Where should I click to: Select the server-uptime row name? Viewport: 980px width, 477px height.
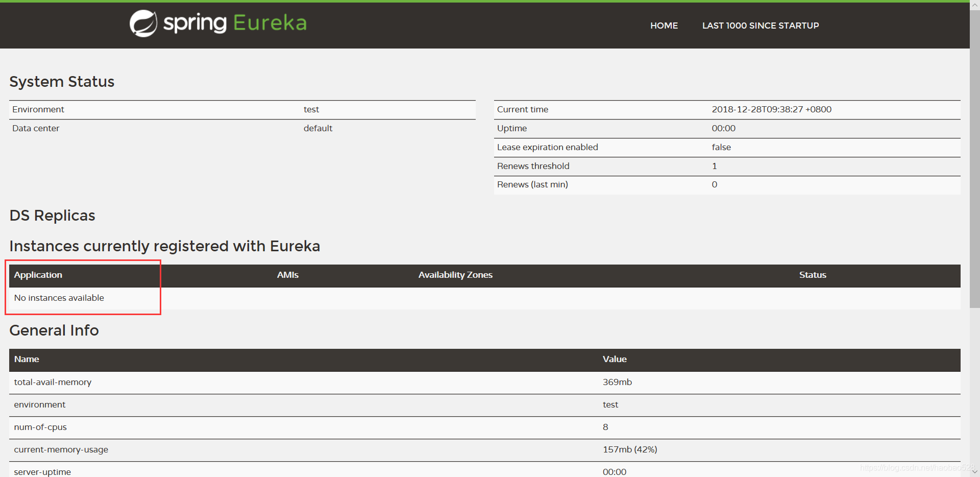click(x=42, y=472)
